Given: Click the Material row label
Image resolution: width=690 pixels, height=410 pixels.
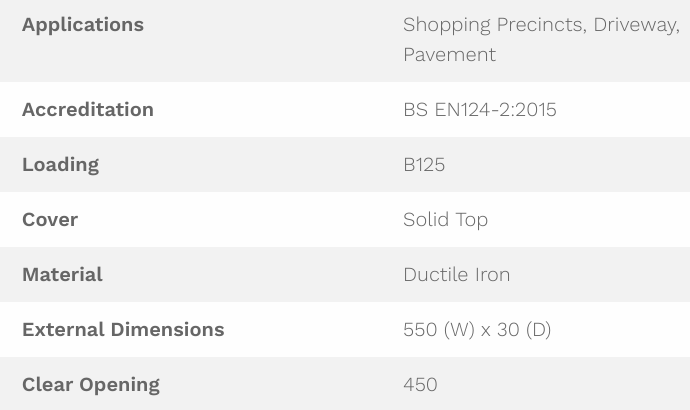Looking at the screenshot, I should (x=62, y=275).
